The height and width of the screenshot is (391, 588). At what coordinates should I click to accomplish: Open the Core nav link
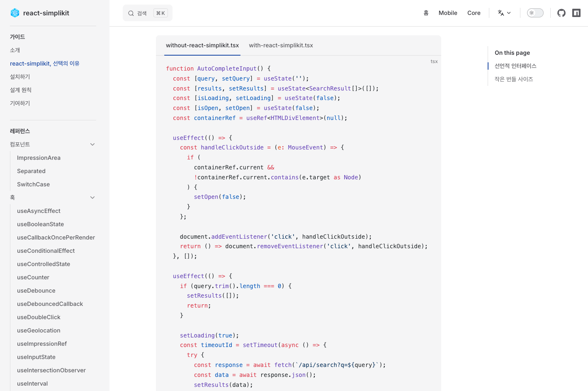(474, 13)
